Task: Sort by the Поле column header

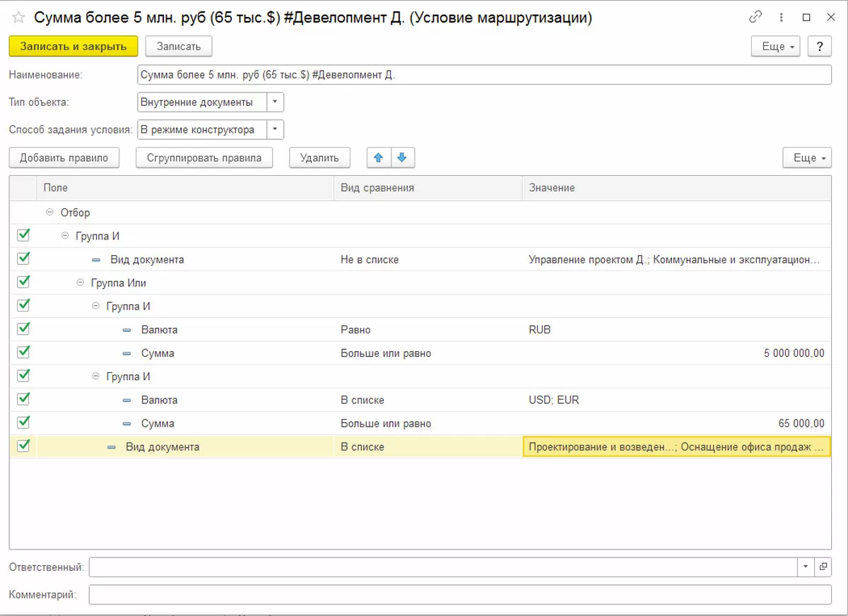Action: [x=185, y=188]
